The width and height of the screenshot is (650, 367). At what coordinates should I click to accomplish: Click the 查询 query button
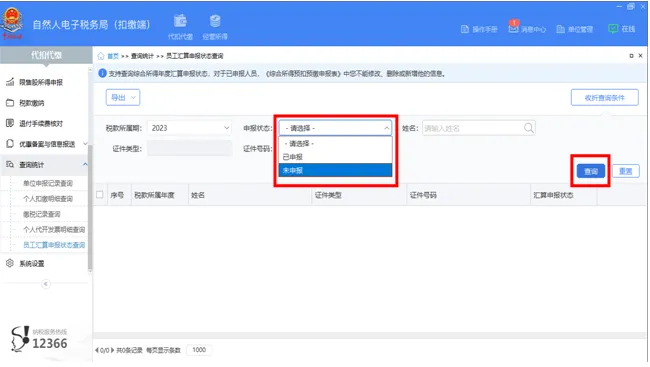[x=591, y=171]
